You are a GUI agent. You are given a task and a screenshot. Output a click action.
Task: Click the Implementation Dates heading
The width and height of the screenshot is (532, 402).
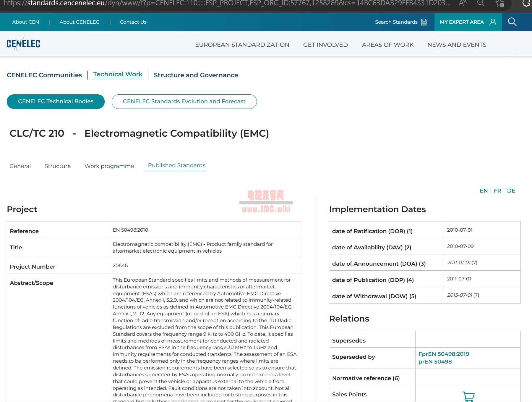coord(377,209)
